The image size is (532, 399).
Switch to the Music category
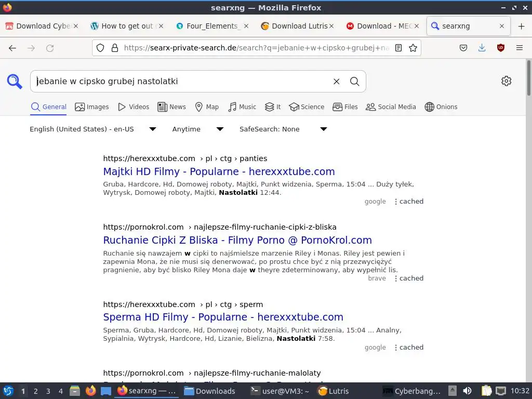pyautogui.click(x=242, y=107)
